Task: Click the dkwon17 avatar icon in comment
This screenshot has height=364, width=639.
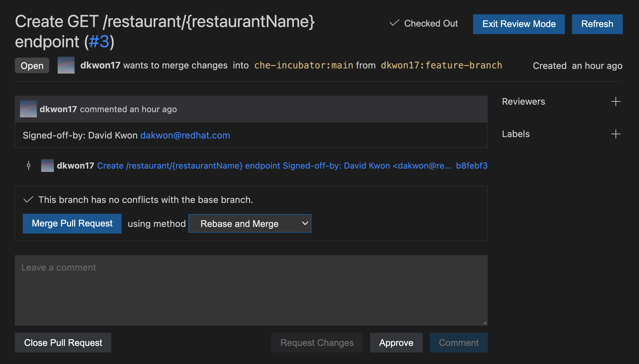Action: [x=28, y=109]
